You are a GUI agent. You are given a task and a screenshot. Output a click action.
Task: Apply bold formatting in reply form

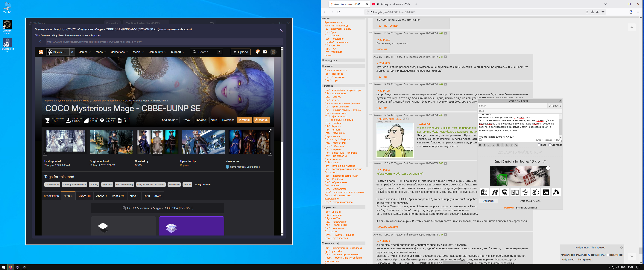(480, 145)
